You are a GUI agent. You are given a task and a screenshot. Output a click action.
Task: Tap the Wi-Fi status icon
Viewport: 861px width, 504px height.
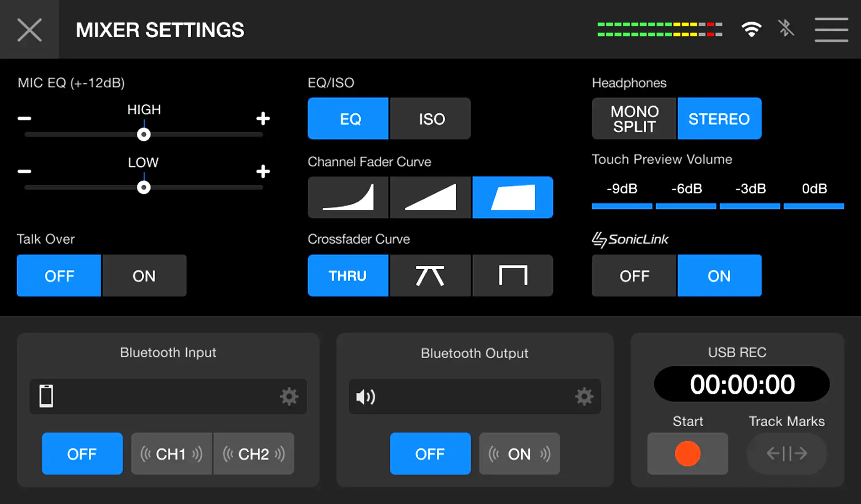[751, 29]
